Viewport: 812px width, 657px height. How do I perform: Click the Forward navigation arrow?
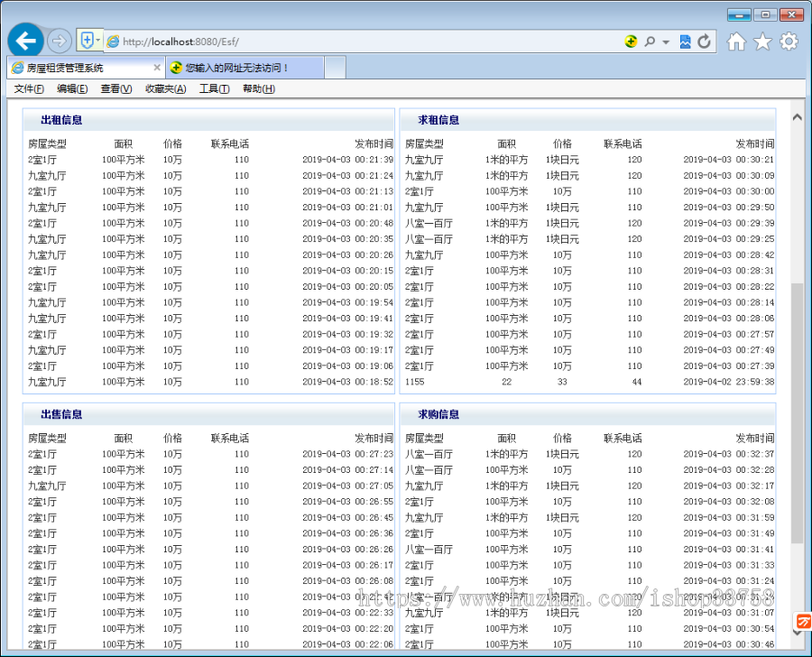coord(58,41)
